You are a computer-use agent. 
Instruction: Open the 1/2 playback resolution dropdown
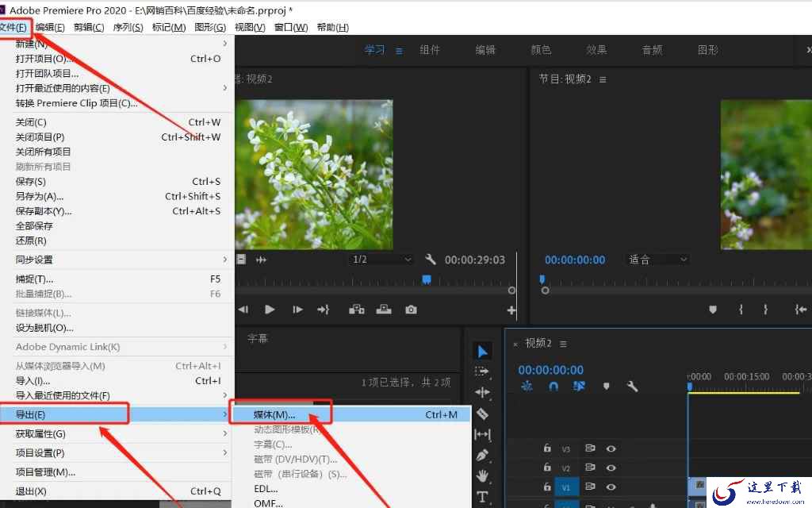click(381, 260)
